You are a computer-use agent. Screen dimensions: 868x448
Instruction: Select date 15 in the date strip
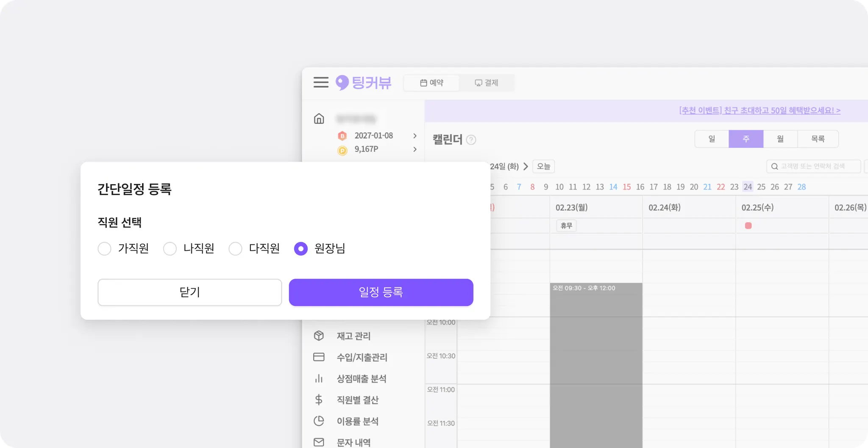[627, 187]
